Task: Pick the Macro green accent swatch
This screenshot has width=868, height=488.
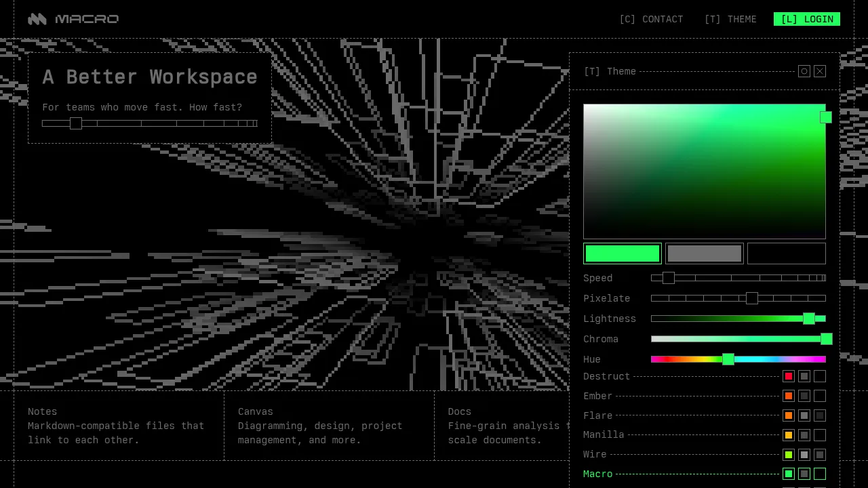Action: pyautogui.click(x=789, y=474)
